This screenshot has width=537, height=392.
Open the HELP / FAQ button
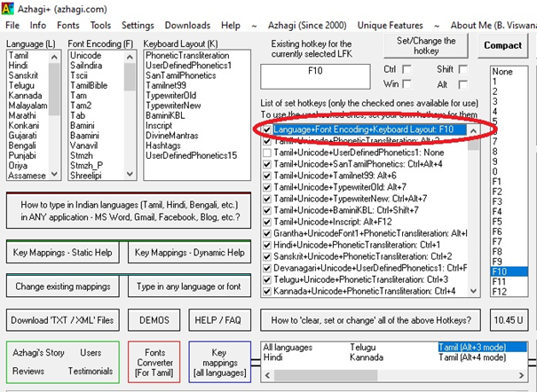219,320
